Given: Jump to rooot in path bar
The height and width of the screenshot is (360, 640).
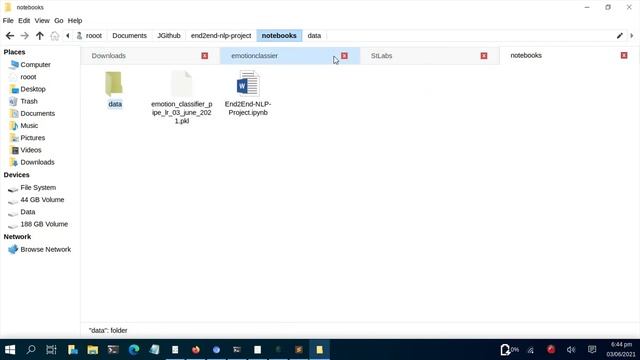Looking at the screenshot, I should [89, 36].
